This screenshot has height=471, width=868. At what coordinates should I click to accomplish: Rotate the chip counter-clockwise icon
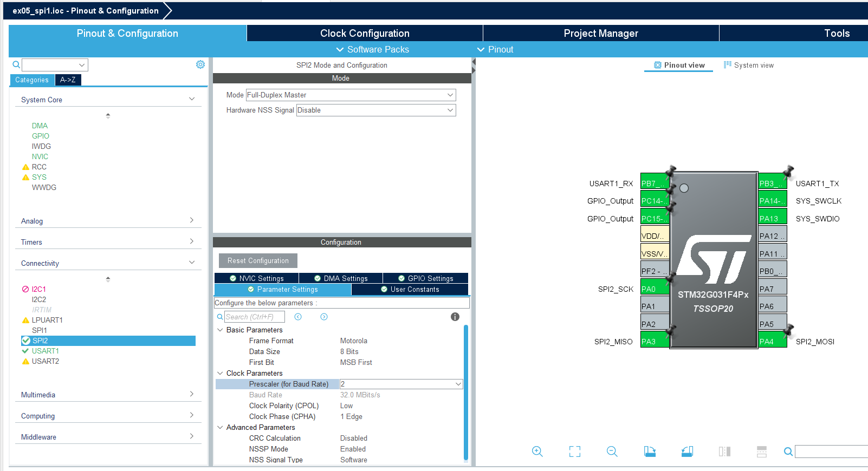687,452
